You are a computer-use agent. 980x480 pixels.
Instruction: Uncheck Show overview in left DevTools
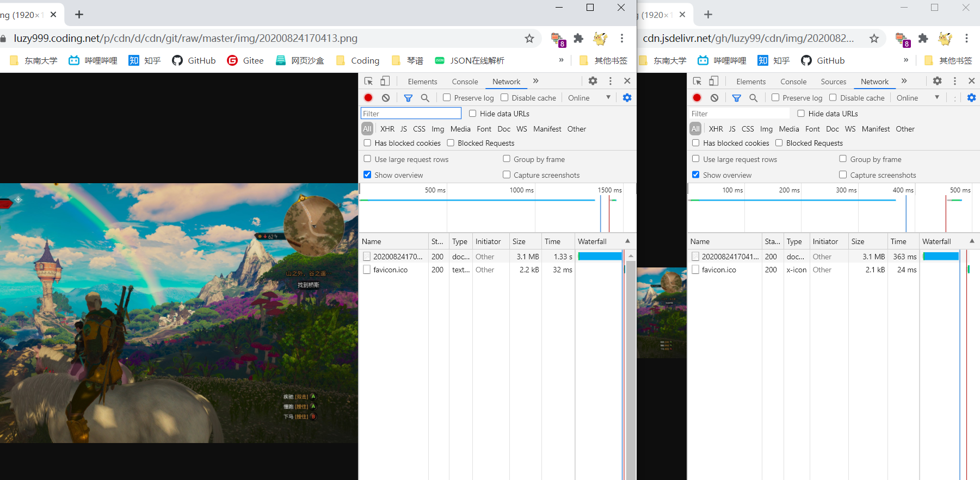click(367, 174)
